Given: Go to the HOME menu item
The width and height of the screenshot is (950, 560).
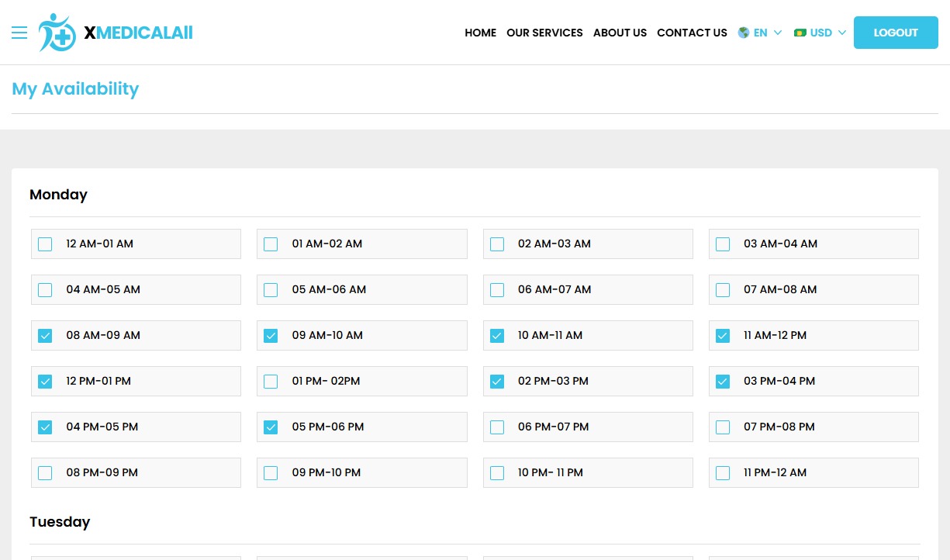Looking at the screenshot, I should point(480,33).
